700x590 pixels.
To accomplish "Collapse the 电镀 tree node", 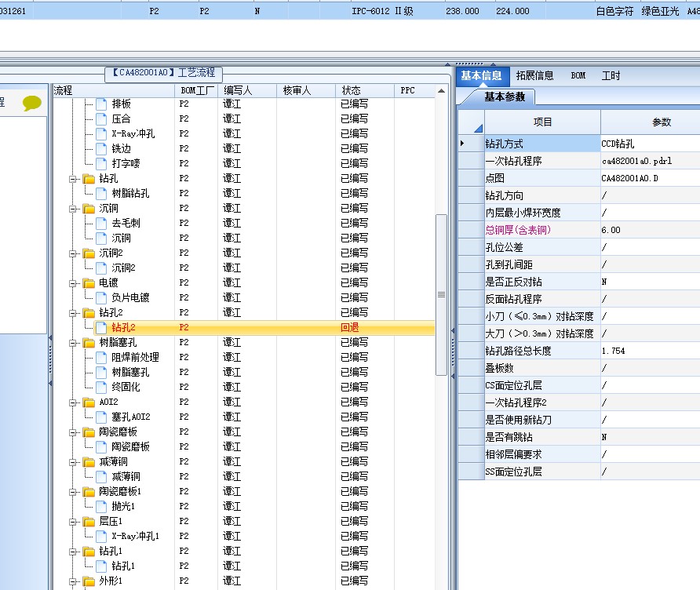I will point(72,283).
